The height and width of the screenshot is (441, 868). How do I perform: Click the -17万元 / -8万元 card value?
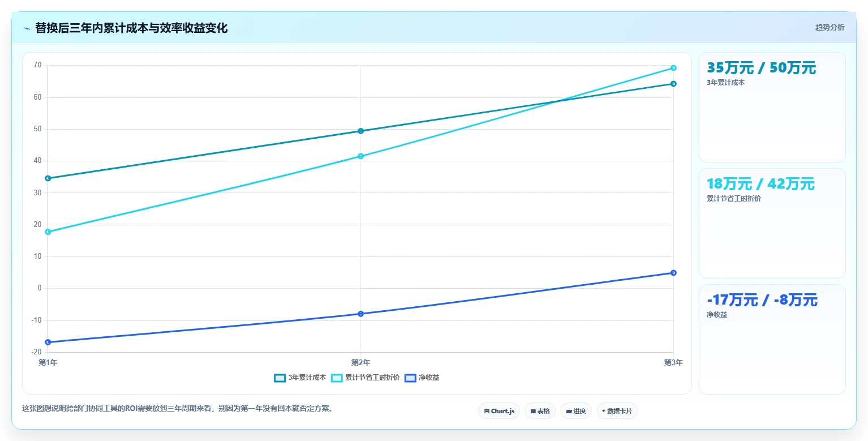pos(762,300)
